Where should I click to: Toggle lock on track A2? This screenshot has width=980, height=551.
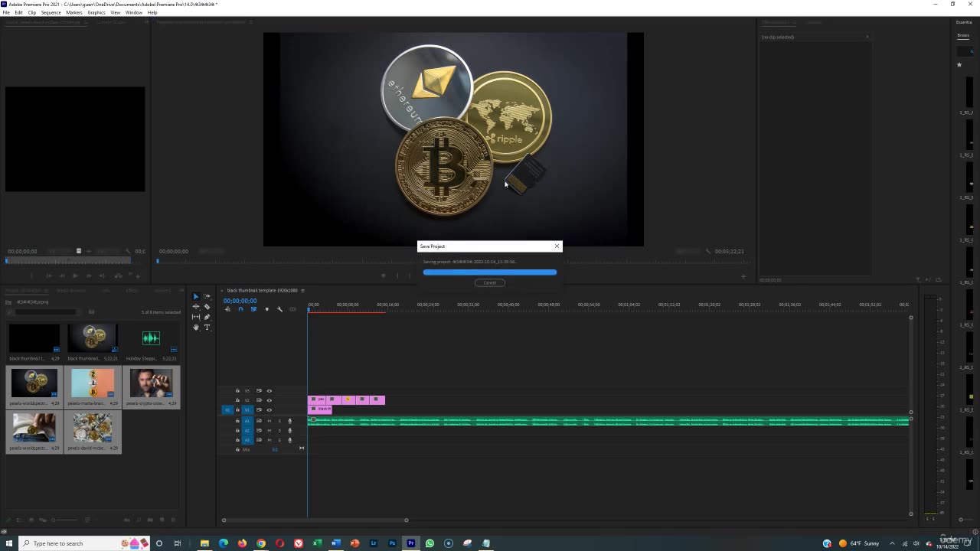pos(237,430)
